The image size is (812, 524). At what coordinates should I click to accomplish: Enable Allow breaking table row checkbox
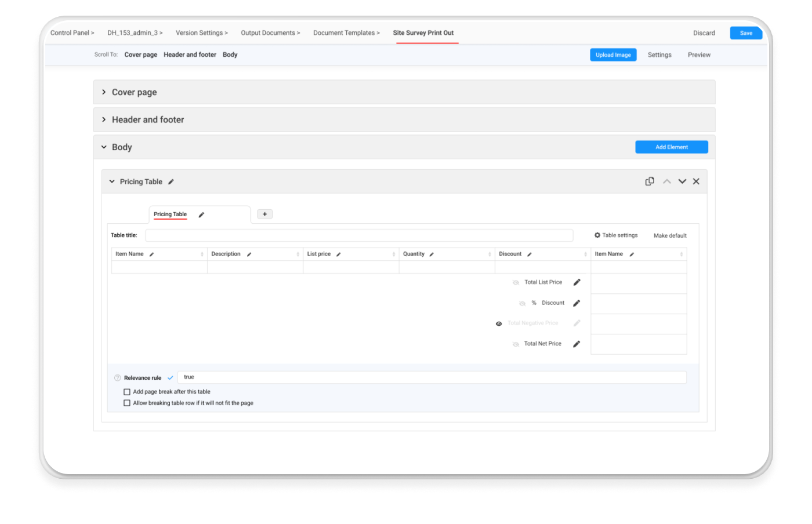pyautogui.click(x=127, y=403)
